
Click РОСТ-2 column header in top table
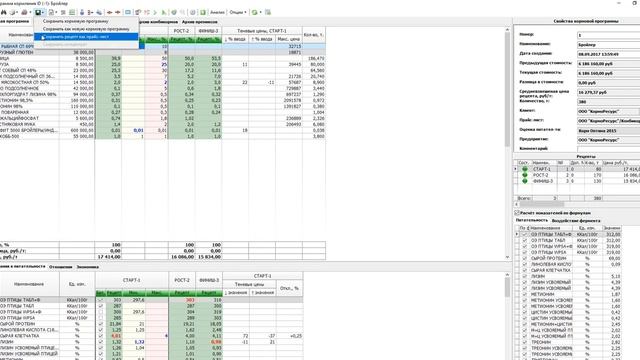[182, 31]
